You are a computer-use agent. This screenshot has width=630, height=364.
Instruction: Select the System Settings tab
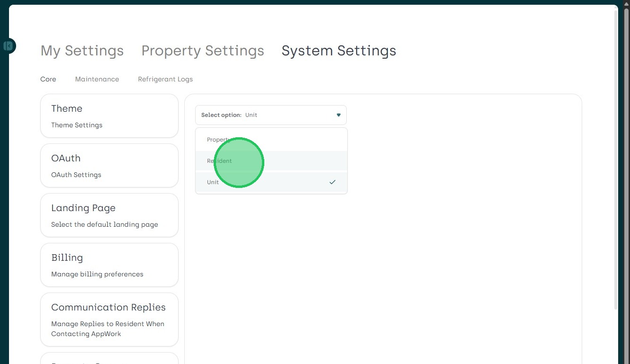tap(339, 51)
